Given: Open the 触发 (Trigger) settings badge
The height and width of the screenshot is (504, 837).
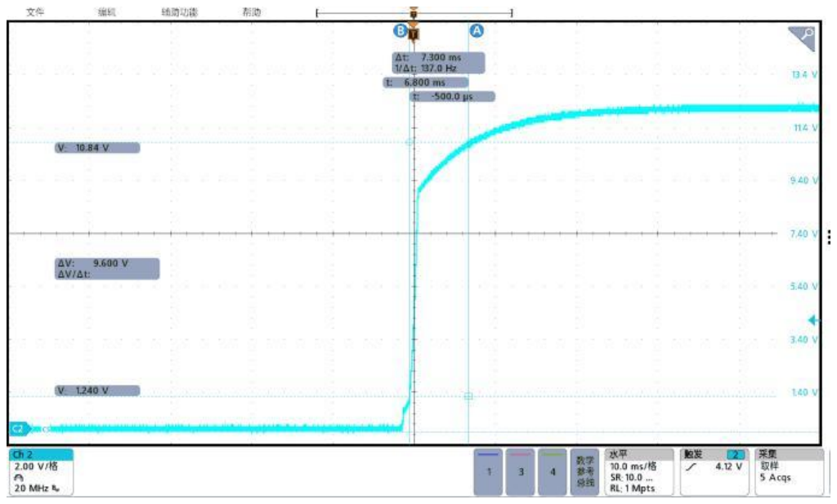Looking at the screenshot, I should pyautogui.click(x=714, y=472).
